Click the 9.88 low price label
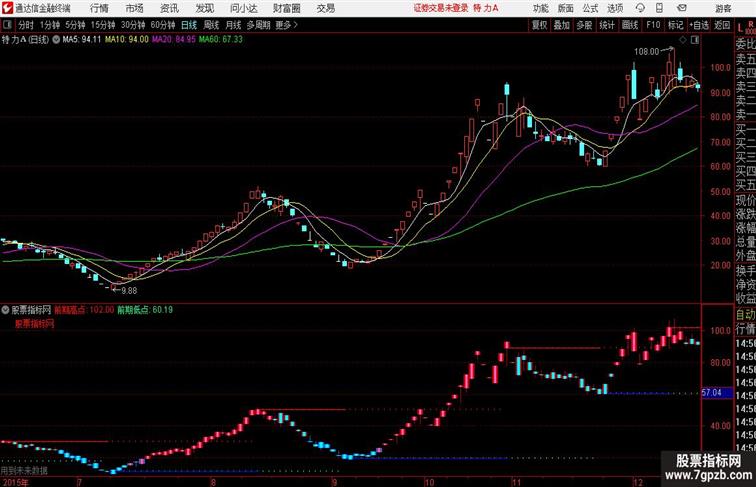The width and height of the screenshot is (756, 487). tap(129, 291)
